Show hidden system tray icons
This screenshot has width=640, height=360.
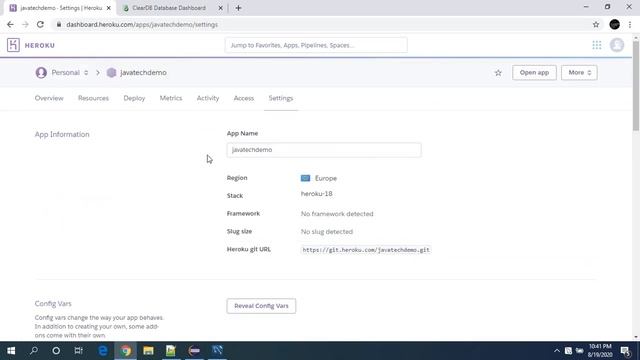click(557, 351)
